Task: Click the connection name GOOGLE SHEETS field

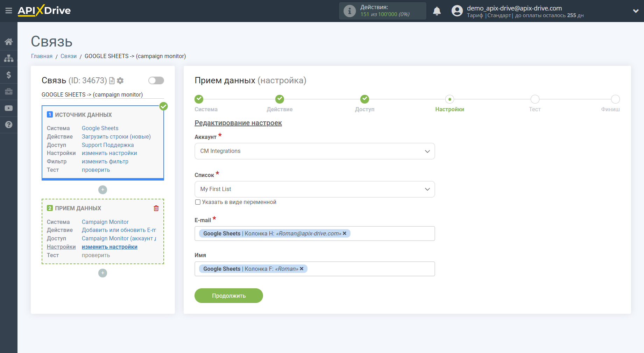Action: pos(102,95)
